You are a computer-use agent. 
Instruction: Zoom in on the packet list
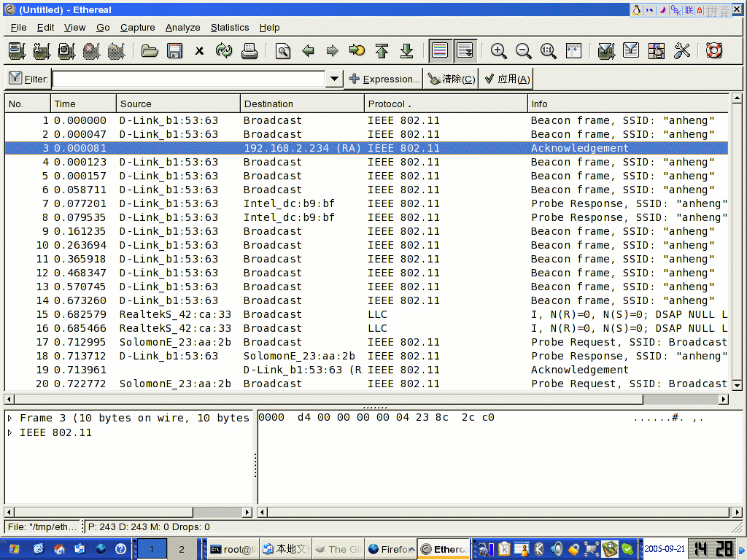tap(499, 51)
